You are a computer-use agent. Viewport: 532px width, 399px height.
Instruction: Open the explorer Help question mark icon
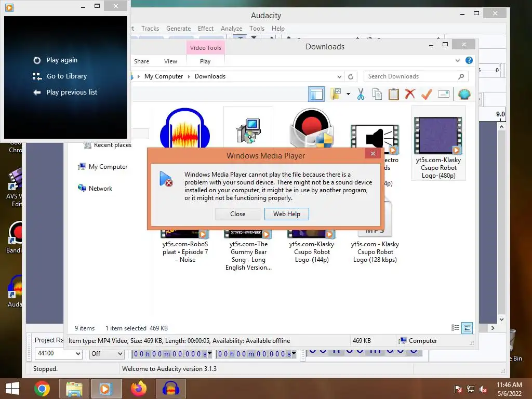[469, 60]
